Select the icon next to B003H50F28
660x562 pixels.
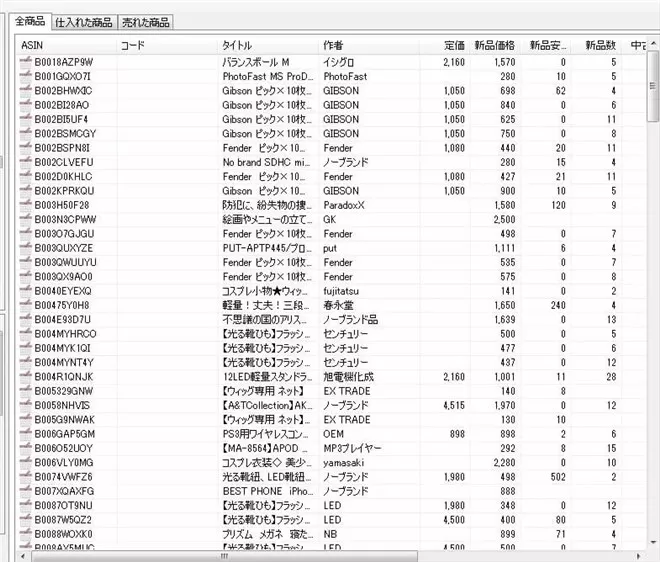coord(26,206)
